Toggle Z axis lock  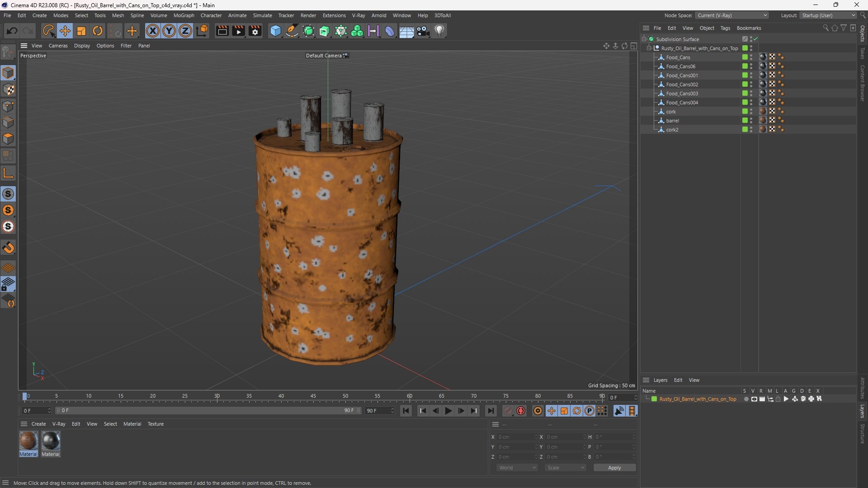[185, 31]
